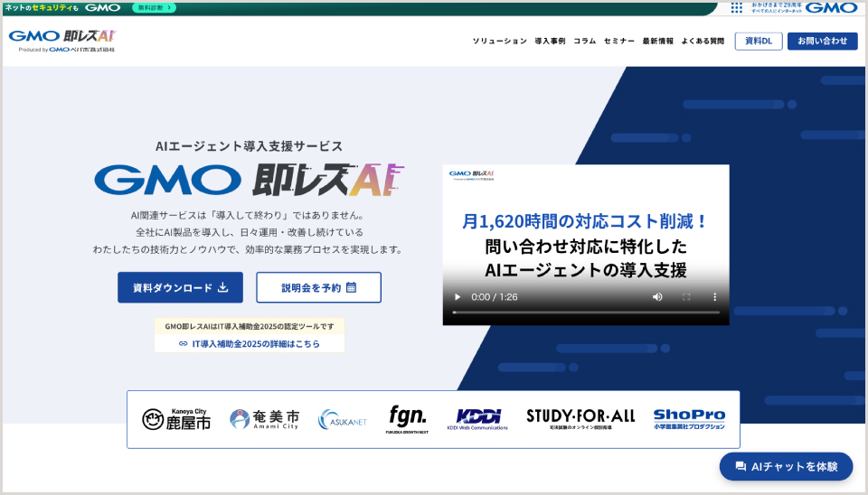The image size is (868, 495).
Task: Open the 導入事例 menu item
Action: tap(550, 41)
